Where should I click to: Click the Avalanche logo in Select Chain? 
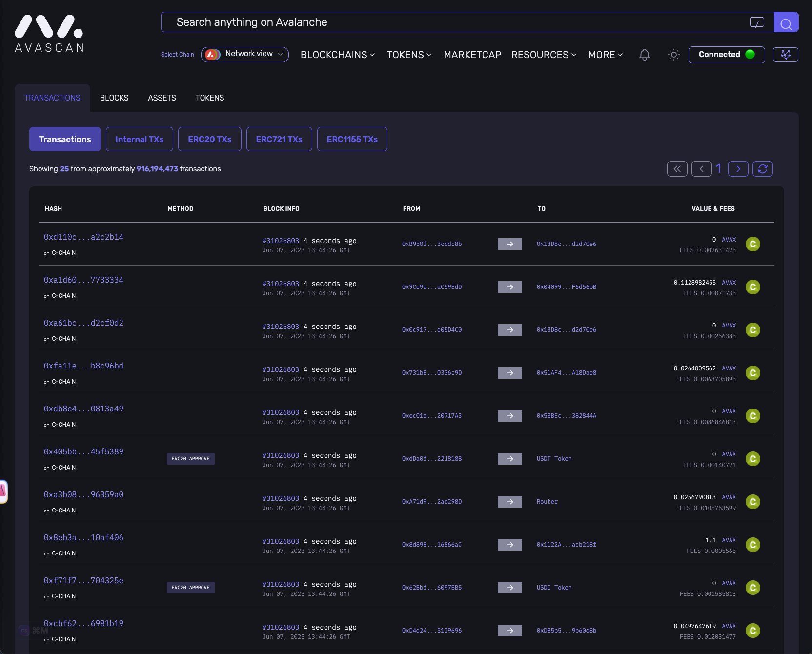coord(211,54)
